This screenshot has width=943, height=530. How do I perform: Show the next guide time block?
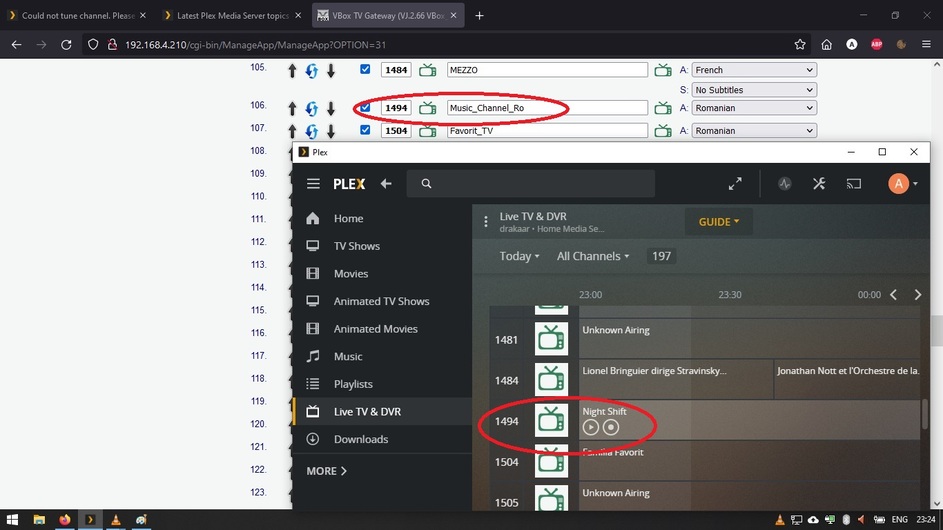tap(918, 295)
